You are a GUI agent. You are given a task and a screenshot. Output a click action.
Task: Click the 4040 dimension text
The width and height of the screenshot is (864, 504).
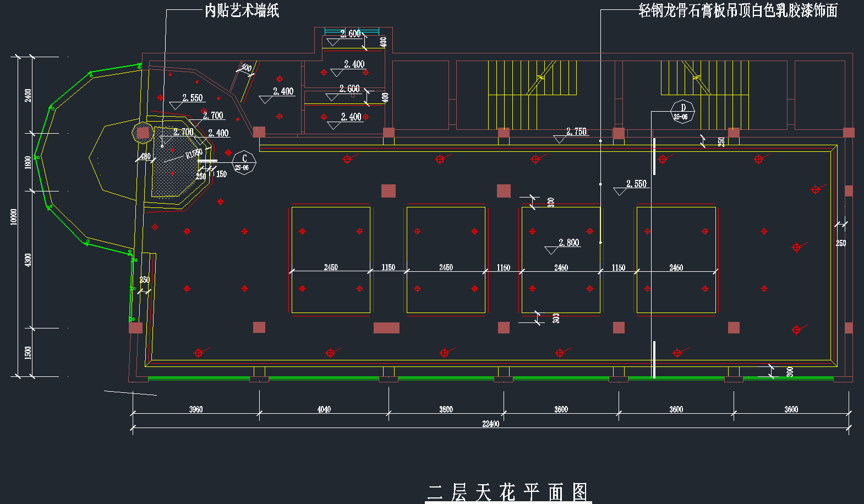click(x=324, y=409)
